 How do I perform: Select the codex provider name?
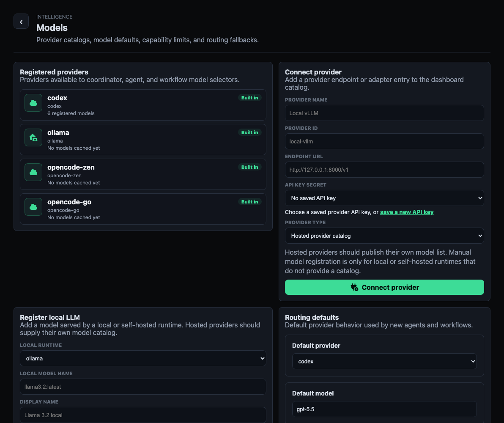57,98
